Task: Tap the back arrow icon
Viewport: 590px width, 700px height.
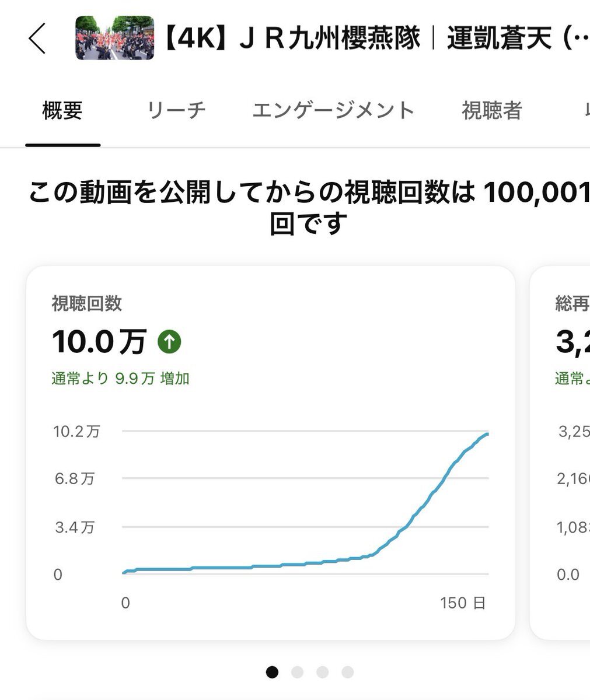Action: (x=37, y=39)
